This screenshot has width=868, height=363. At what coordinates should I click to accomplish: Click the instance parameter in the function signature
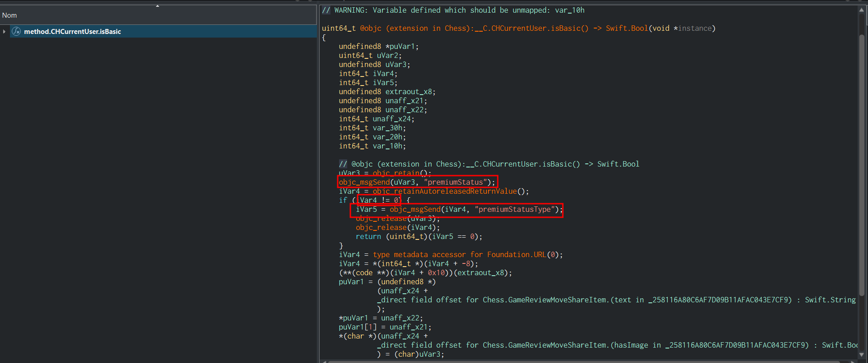point(694,29)
